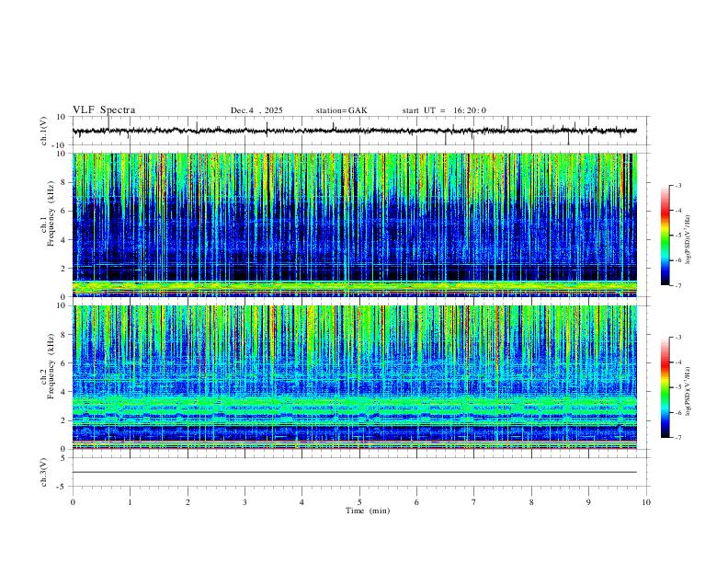Click the ch.1 "Frequency (kHz)" axis label
The height and width of the screenshot is (563, 728).
pos(51,213)
